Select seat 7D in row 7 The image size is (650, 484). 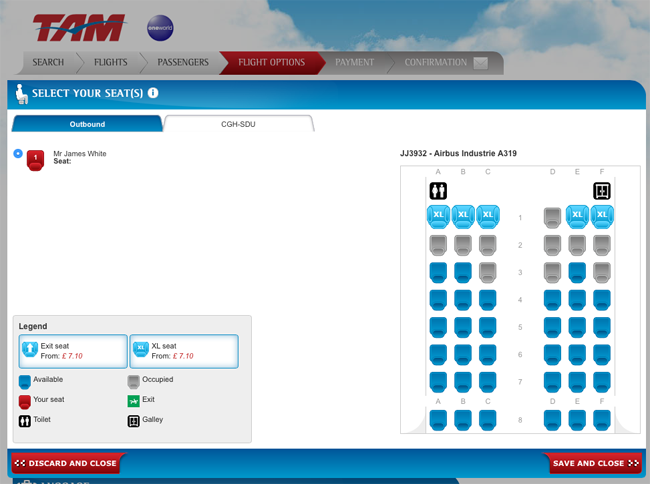click(x=552, y=382)
